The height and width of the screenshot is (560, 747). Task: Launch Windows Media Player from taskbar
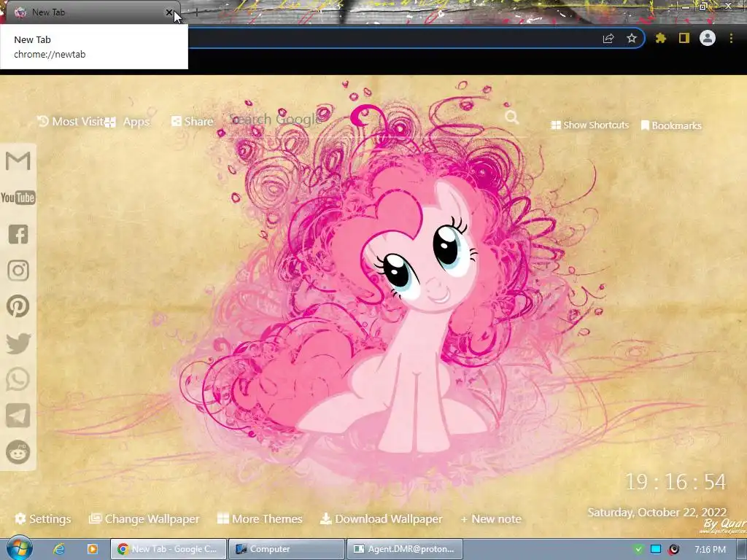tap(92, 549)
